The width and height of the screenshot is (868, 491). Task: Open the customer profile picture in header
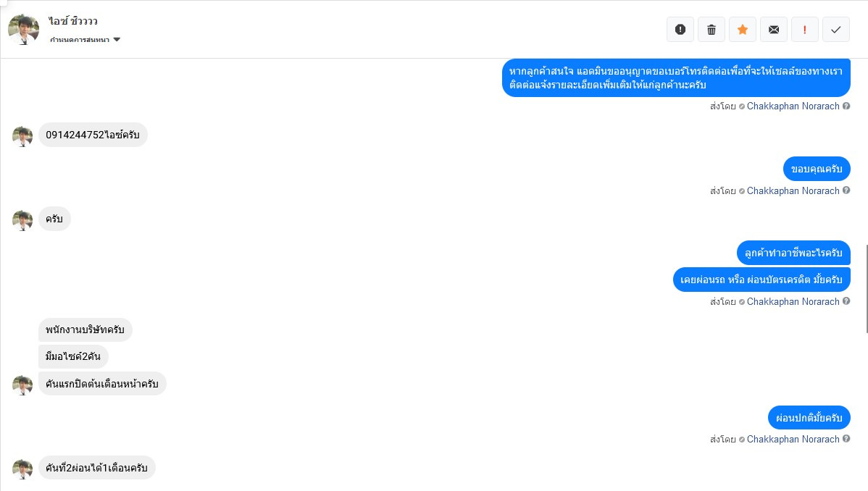(x=24, y=30)
